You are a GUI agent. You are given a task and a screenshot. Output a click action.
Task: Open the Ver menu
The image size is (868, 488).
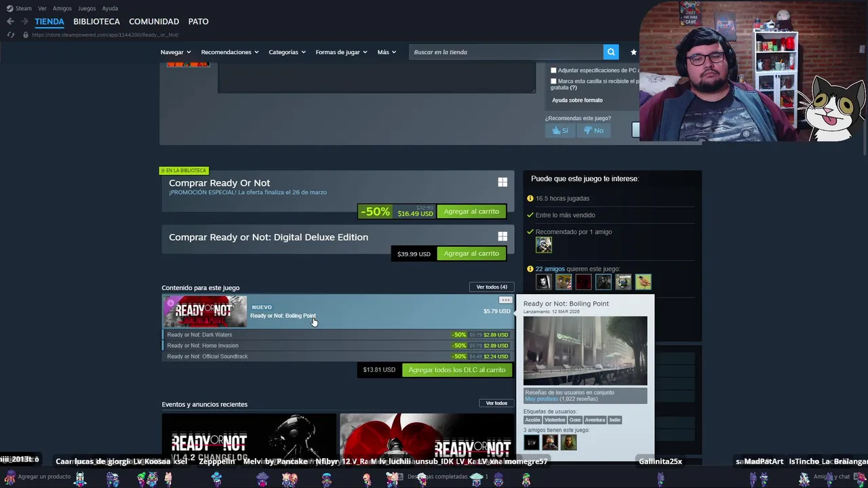(x=42, y=8)
